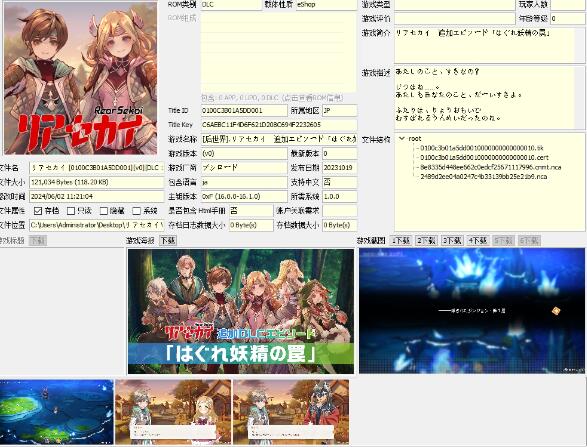The height and width of the screenshot is (447, 587).
Task: Toggle the 只读 file attribute checkbox
Action: click(71, 211)
